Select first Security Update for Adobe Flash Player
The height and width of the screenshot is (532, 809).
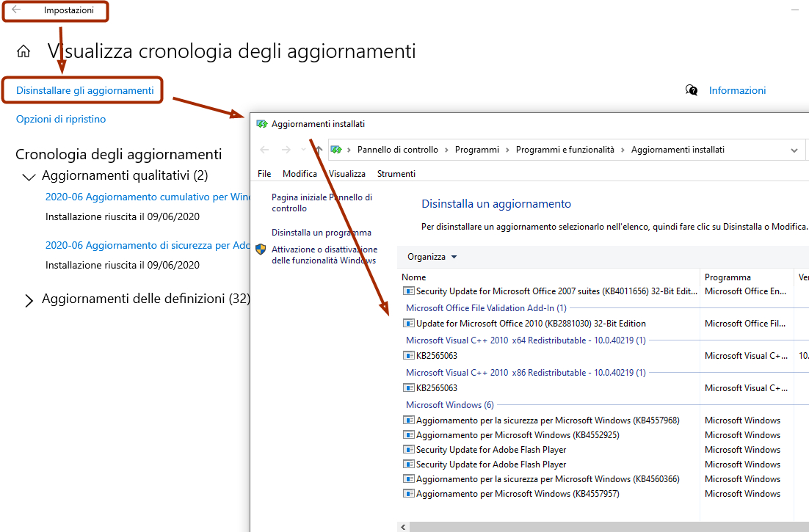click(x=491, y=450)
